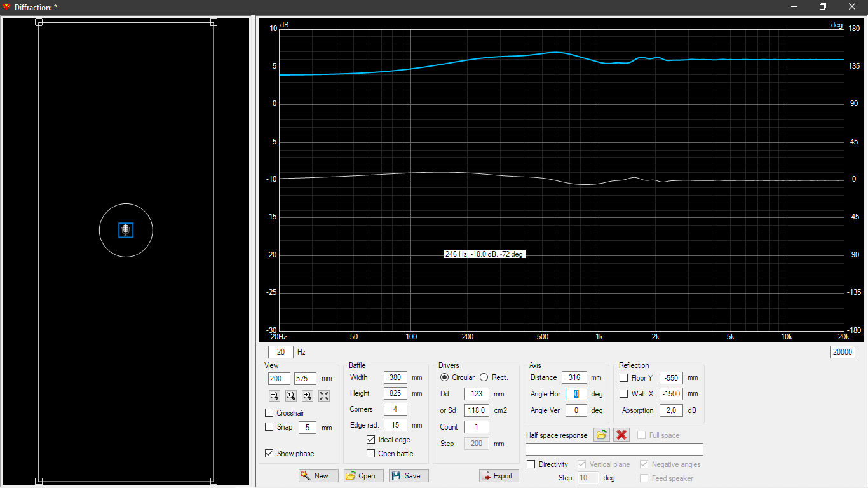Minimize the Diffraction window
The height and width of the screenshot is (488, 868).
coord(794,6)
